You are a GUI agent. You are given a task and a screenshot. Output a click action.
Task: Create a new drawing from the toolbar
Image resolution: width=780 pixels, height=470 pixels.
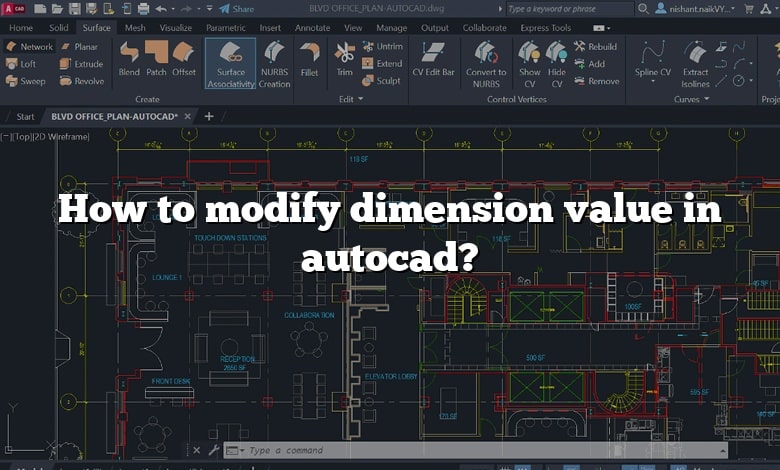coord(40,8)
